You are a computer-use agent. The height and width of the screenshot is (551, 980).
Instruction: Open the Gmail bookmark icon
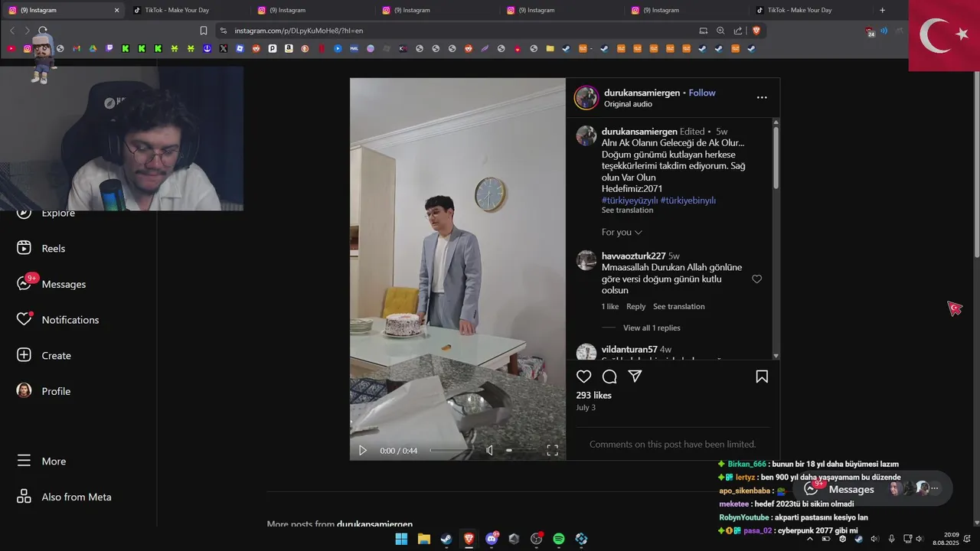pyautogui.click(x=77, y=48)
